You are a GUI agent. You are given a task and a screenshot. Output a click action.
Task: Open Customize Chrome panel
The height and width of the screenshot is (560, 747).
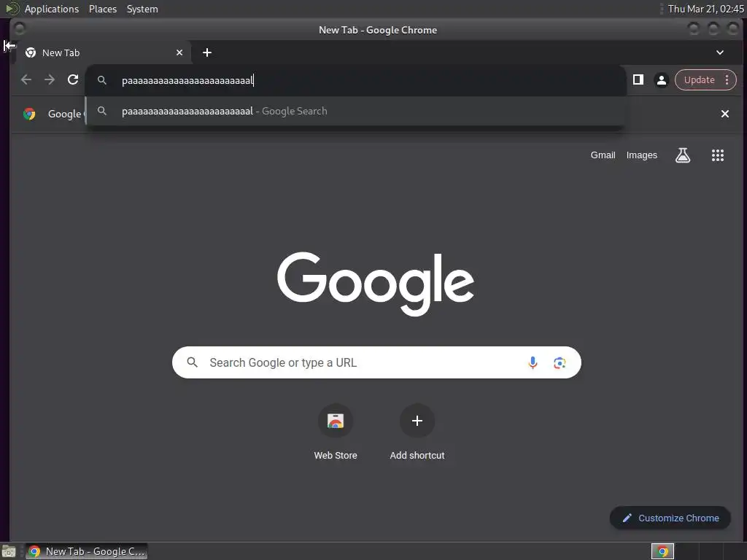pos(670,518)
